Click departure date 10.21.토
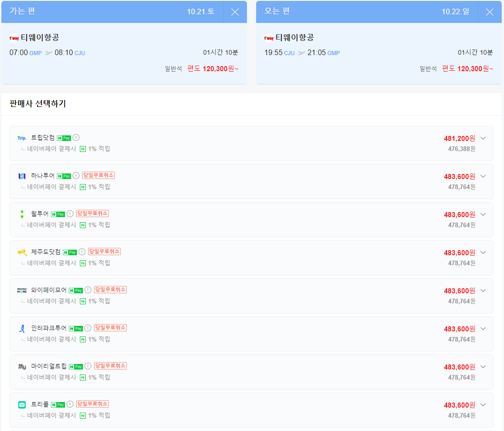 [x=201, y=12]
